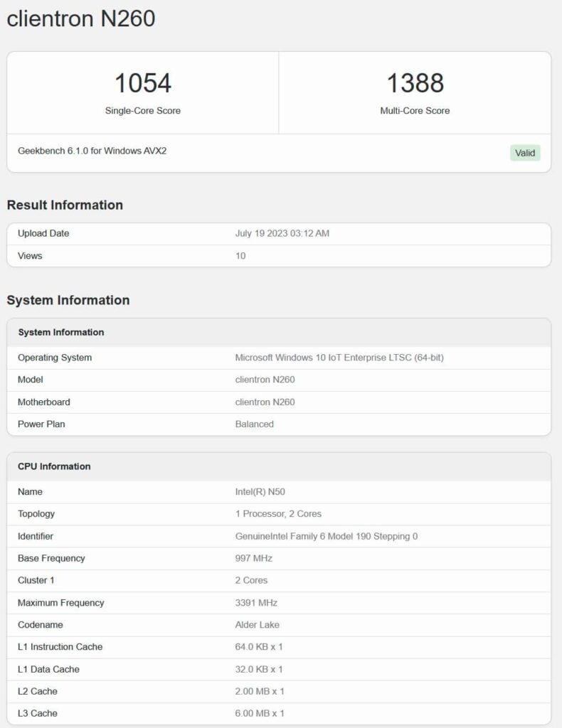Select the single-core score 1054
The height and width of the screenshot is (728, 562).
pyautogui.click(x=143, y=83)
